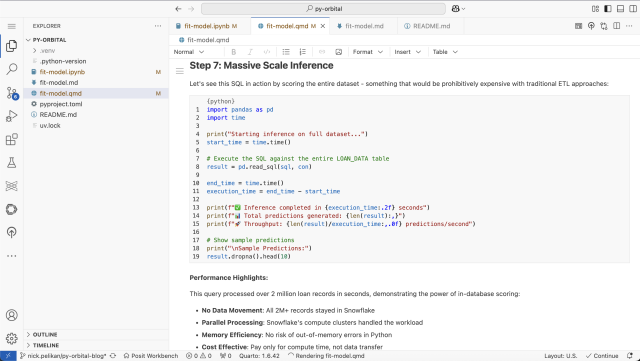Open pyproject.toml in file explorer
640x361 pixels.
[96, 104]
